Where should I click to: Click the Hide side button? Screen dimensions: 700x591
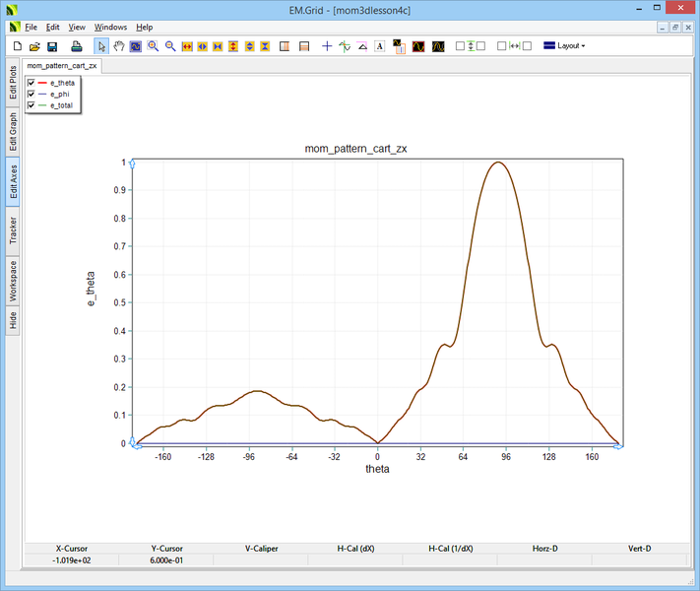(x=13, y=320)
